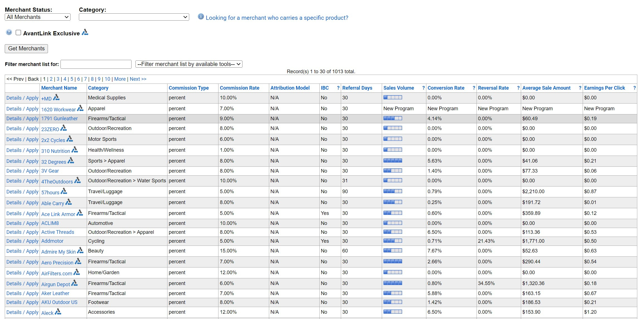The width and height of the screenshot is (644, 319).
Task: Sort by Referral Days column header
Action: coord(357,88)
